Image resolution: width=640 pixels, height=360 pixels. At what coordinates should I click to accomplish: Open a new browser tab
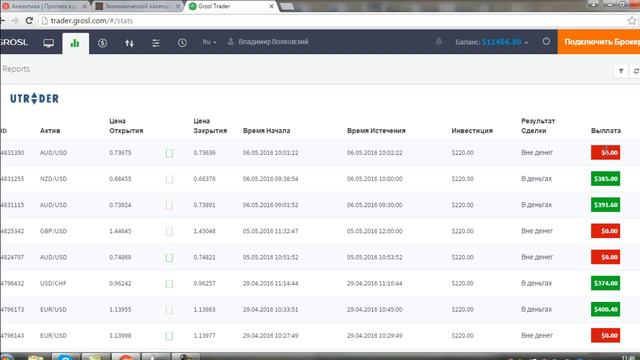click(x=287, y=7)
